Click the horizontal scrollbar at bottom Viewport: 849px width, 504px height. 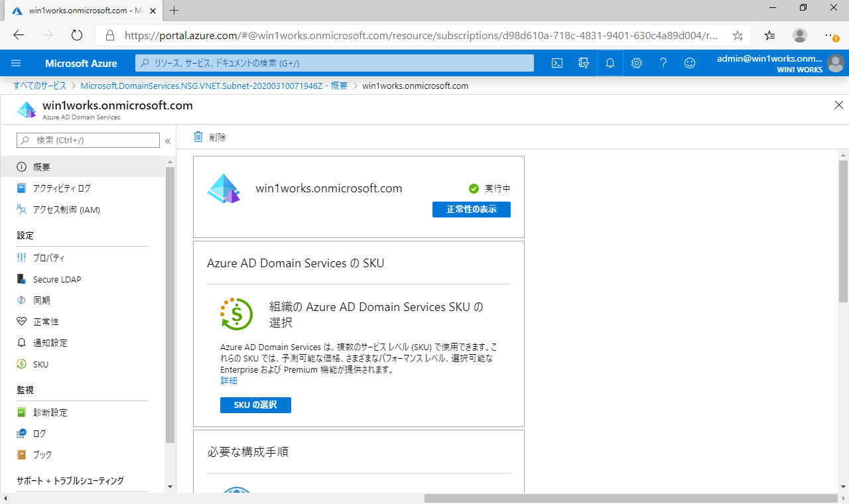pyautogui.click(x=630, y=498)
